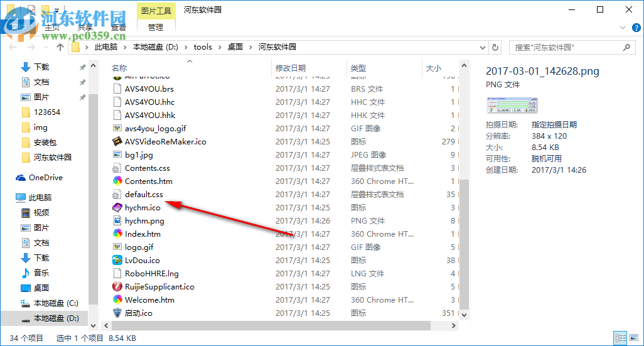Open recent locations dropdown arrow
The height and width of the screenshot is (346, 644).
coord(46,47)
